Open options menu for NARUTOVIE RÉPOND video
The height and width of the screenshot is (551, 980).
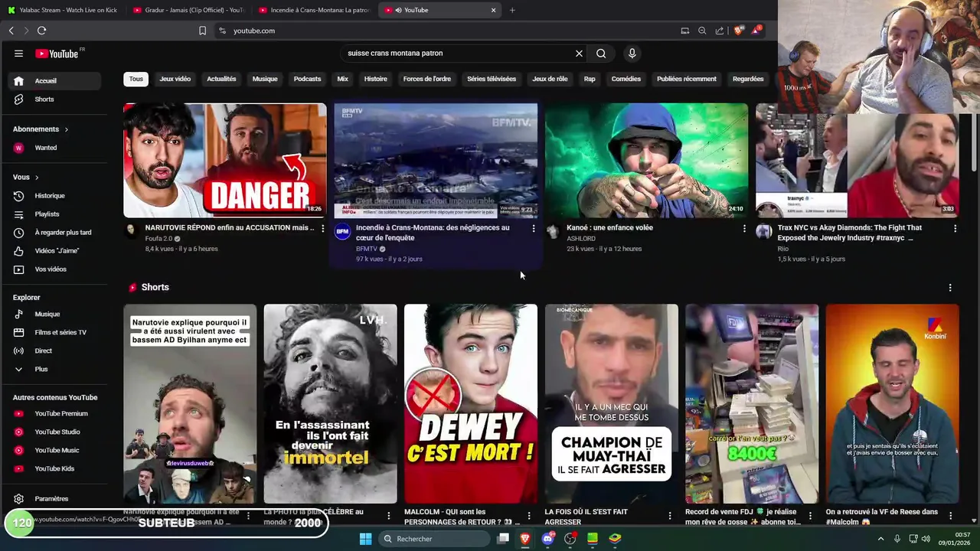click(322, 228)
